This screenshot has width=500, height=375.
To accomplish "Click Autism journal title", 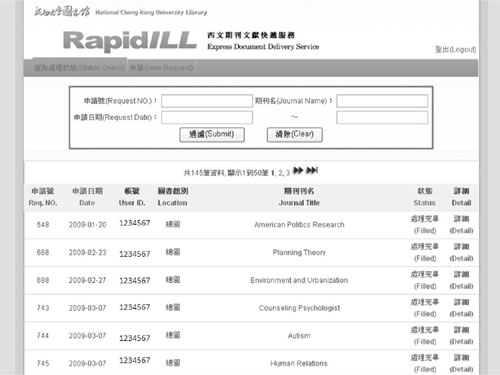I will pyautogui.click(x=299, y=335).
